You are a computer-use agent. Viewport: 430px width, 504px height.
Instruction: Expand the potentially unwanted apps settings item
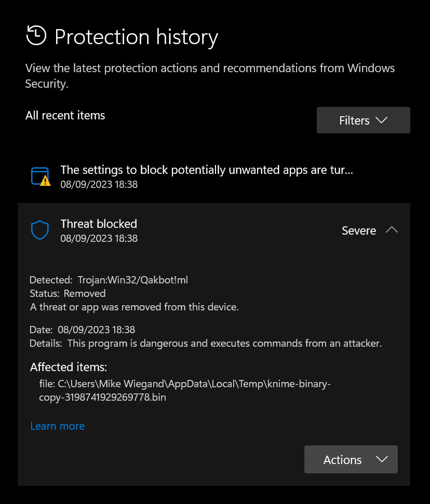click(214, 176)
